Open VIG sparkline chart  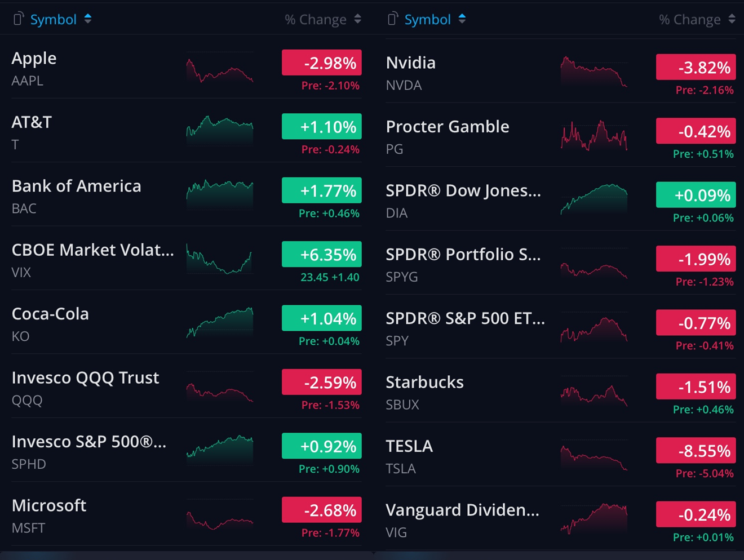(594, 518)
